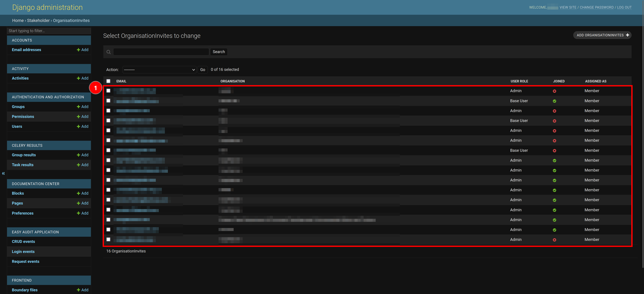Check the first row's checkbox
The image size is (644, 294).
[x=108, y=91]
